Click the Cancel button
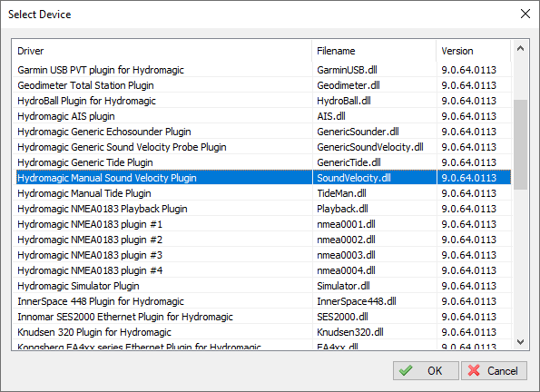 (x=494, y=370)
